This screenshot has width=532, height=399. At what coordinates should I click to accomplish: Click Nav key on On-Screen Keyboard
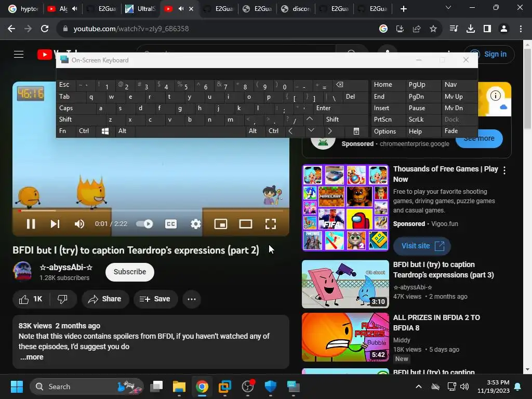coord(459,85)
